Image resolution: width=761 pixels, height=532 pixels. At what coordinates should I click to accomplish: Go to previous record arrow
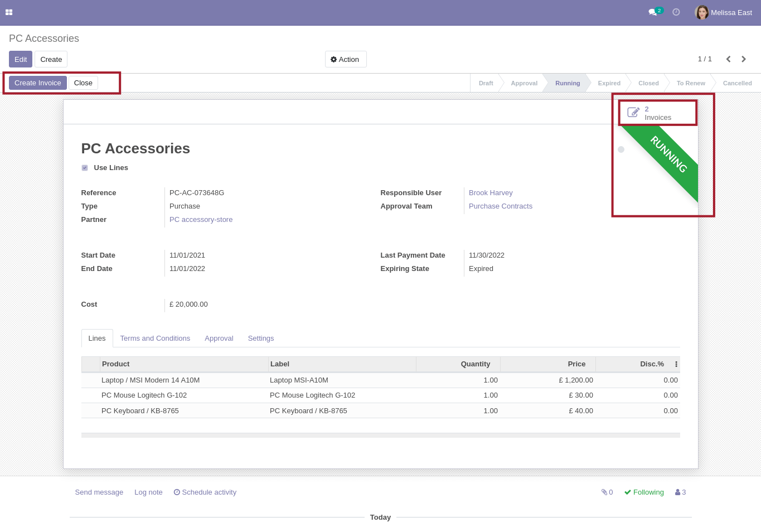click(x=728, y=59)
